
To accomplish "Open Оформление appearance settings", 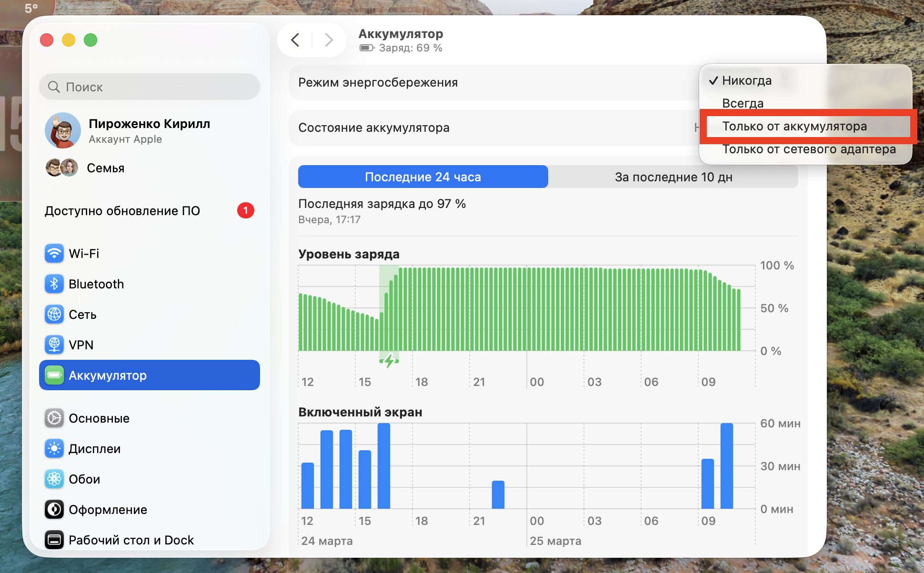I will pos(107,510).
